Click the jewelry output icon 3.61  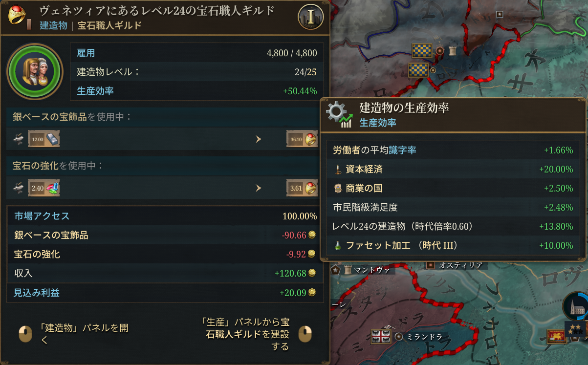[303, 188]
